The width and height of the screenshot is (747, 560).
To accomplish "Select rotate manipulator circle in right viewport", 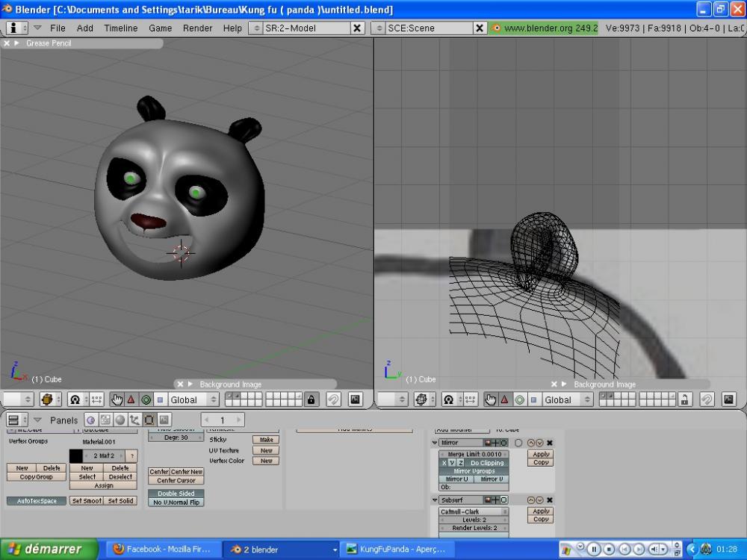I will [x=520, y=399].
